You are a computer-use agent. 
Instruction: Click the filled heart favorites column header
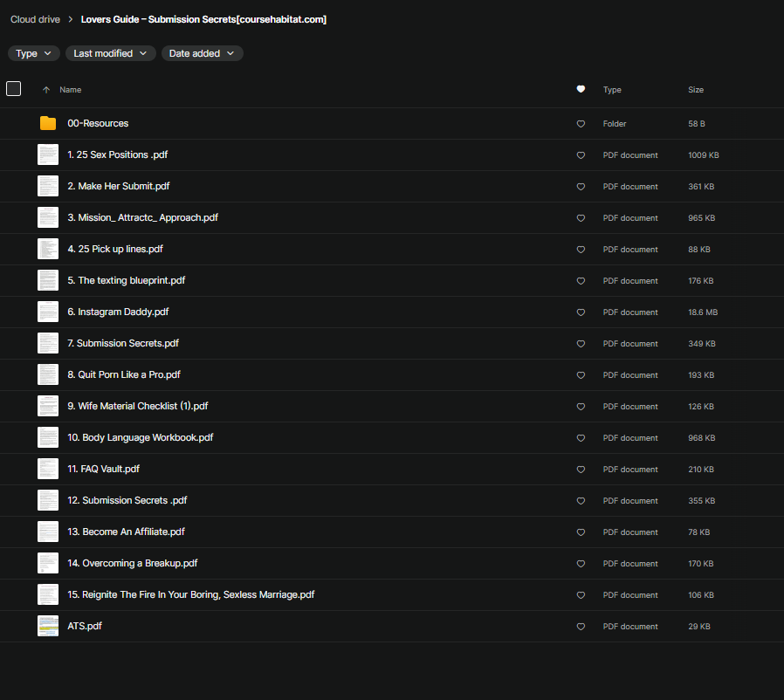point(581,89)
